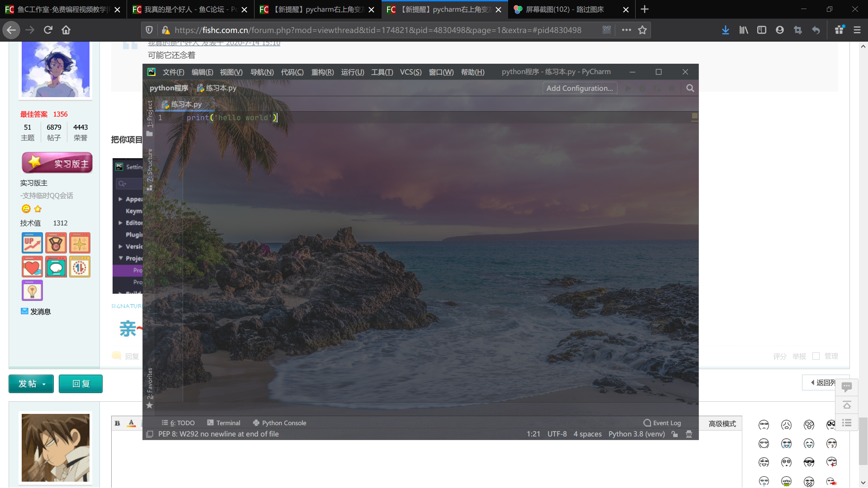Open page actions three-dot menu
868x488 pixels.
point(626,30)
